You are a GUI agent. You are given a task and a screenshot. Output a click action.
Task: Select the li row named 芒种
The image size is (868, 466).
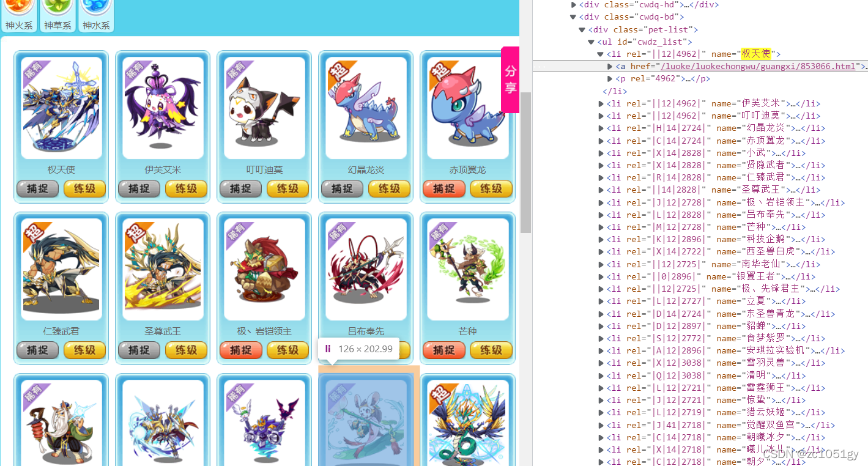[x=700, y=227]
